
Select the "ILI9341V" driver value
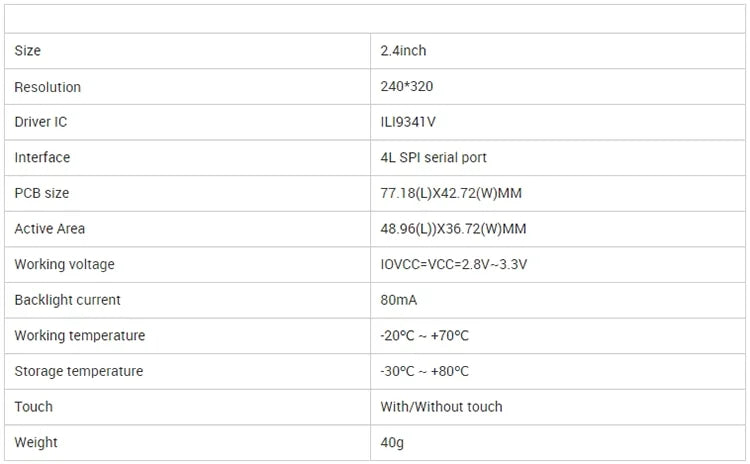pos(408,122)
